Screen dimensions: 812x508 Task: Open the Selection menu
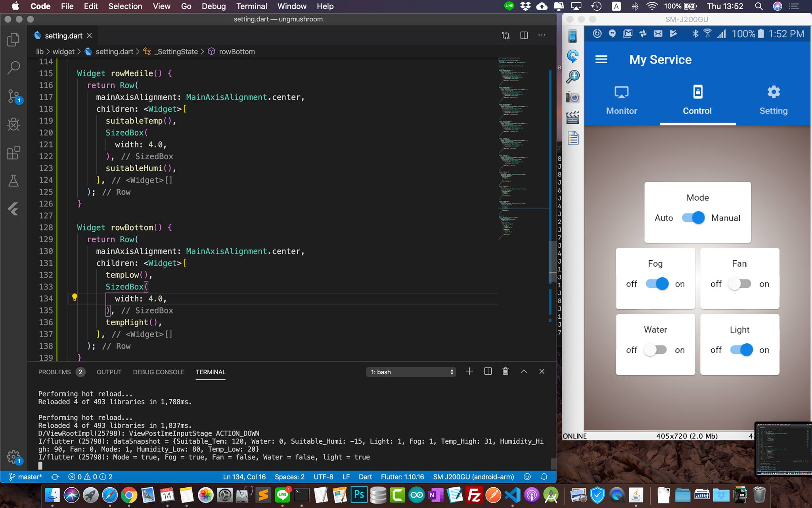(x=125, y=6)
